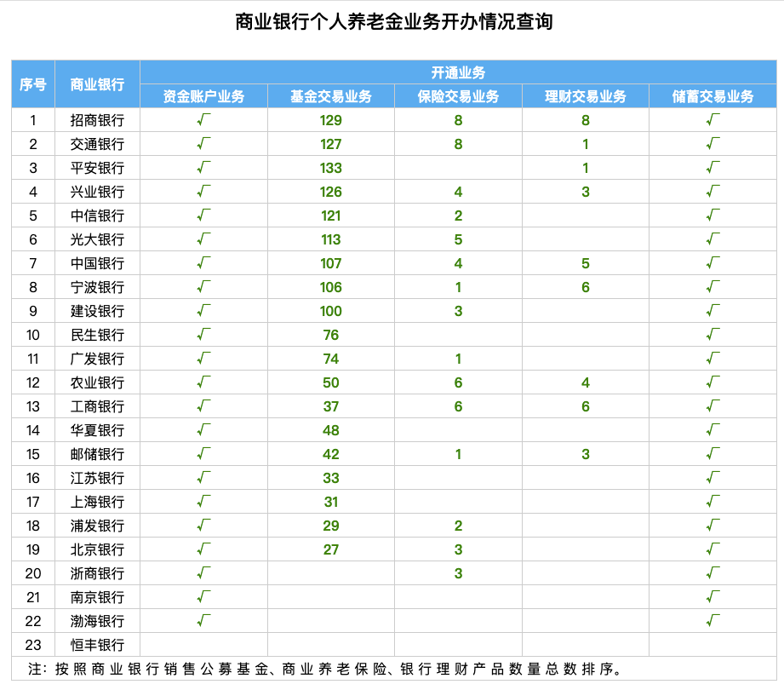Click 华夏银行 储蓄交易业务 checkmark
Image resolution: width=784 pixels, height=690 pixels.
pyautogui.click(x=713, y=430)
